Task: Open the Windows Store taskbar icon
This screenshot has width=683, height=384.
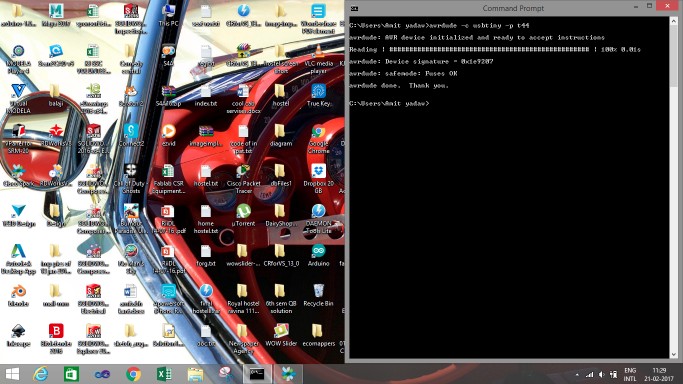Action: [x=71, y=374]
